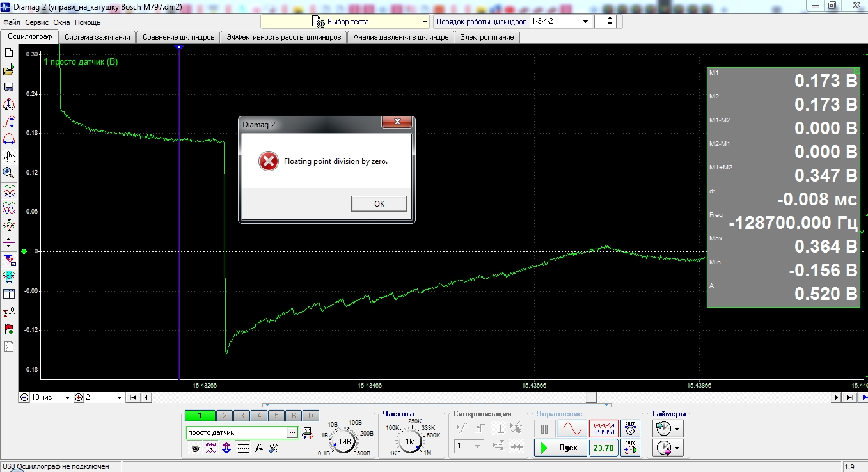The width and height of the screenshot is (868, 472).
Task: Click the ellipsis button beside sensor name
Action: 292,433
